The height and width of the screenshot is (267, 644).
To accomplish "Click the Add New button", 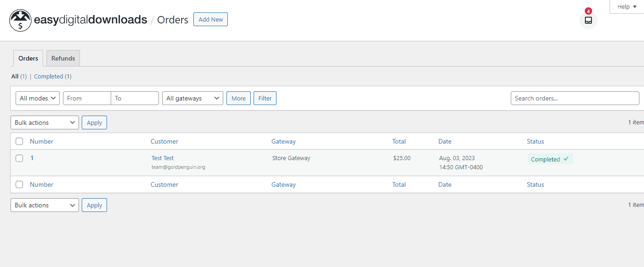I will pos(210,19).
